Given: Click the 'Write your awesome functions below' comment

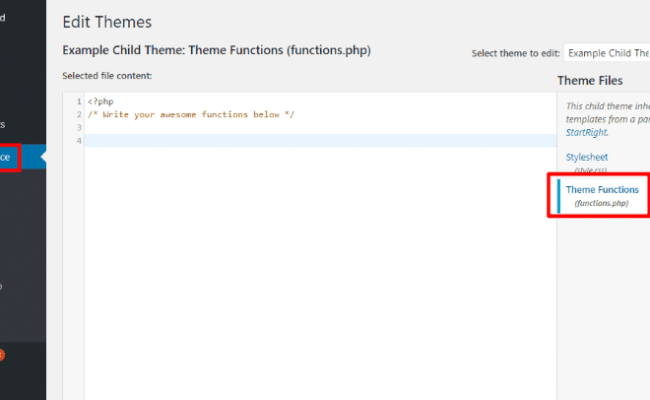Looking at the screenshot, I should pyautogui.click(x=191, y=114).
